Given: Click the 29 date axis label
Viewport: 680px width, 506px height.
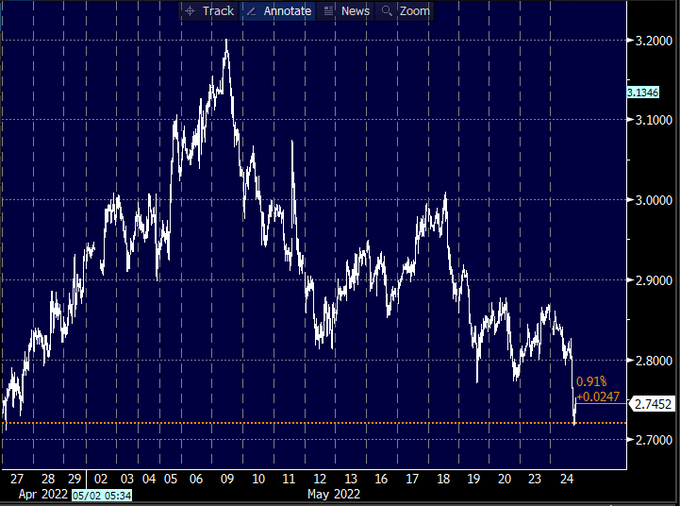Looking at the screenshot, I should click(74, 479).
